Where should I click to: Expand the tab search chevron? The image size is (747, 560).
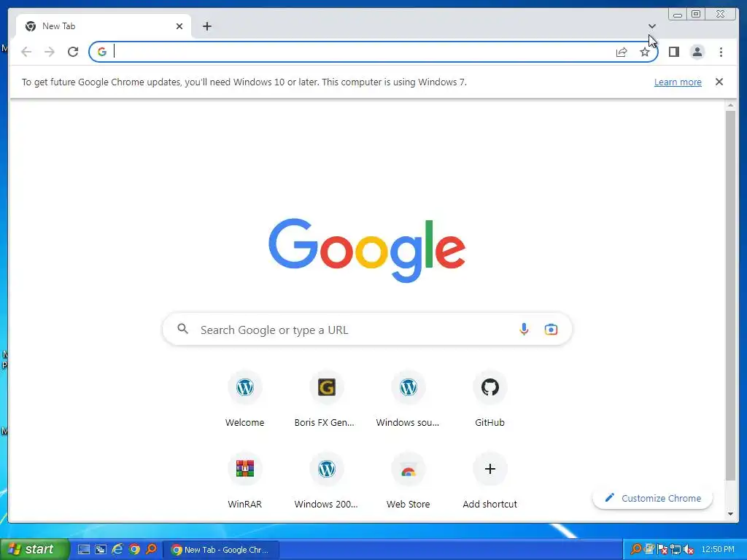[x=652, y=26]
